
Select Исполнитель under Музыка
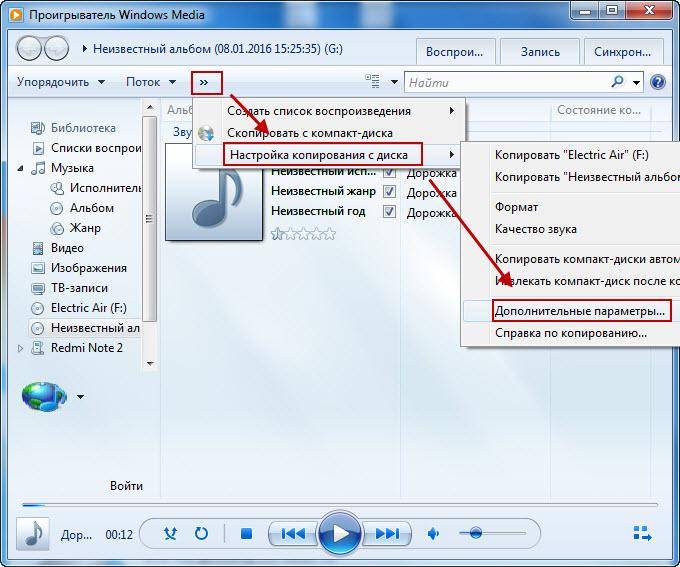[96, 188]
